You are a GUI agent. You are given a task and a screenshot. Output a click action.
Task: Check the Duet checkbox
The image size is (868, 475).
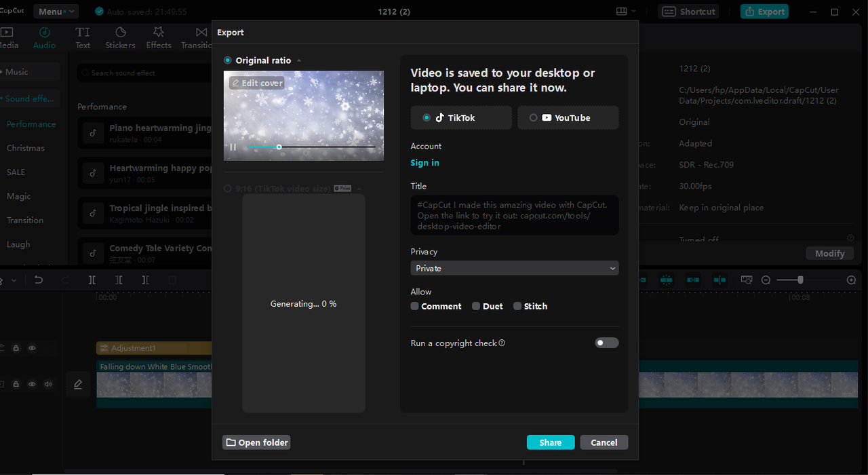[476, 306]
